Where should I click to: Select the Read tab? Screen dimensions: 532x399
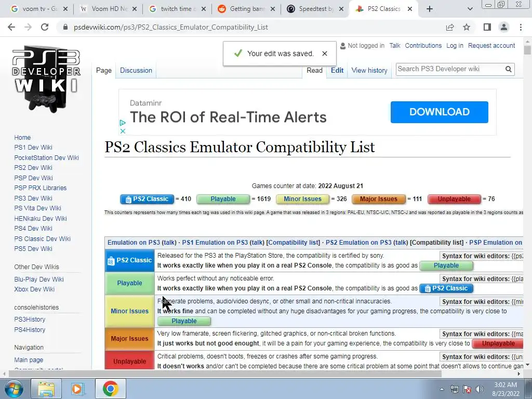pos(314,71)
